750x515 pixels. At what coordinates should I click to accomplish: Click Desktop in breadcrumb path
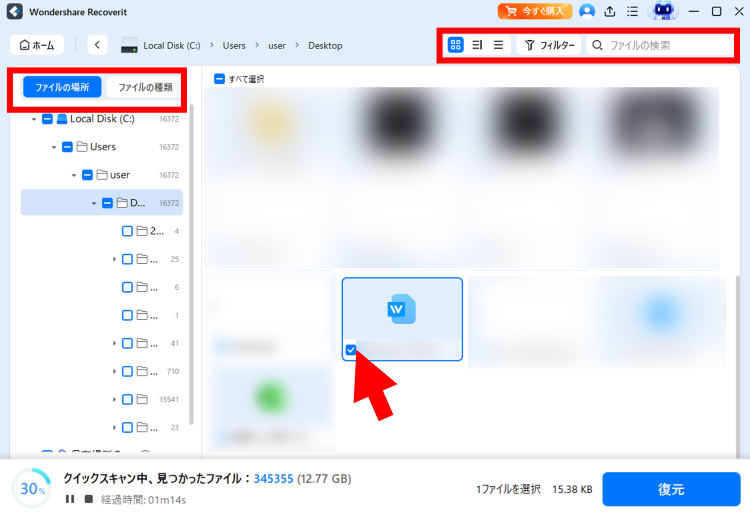(325, 45)
